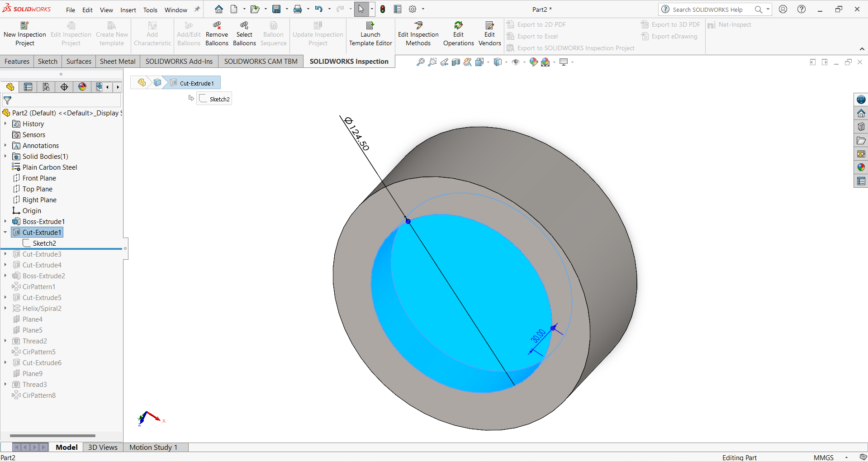Switch to the PropertyManager panel icon
Image resolution: width=868 pixels, height=462 pixels.
tap(28, 87)
